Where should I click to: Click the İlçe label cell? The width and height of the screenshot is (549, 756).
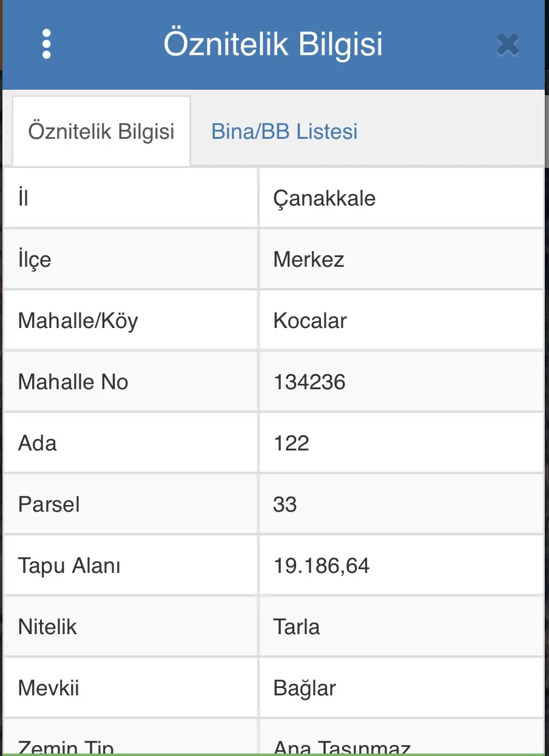point(130,259)
